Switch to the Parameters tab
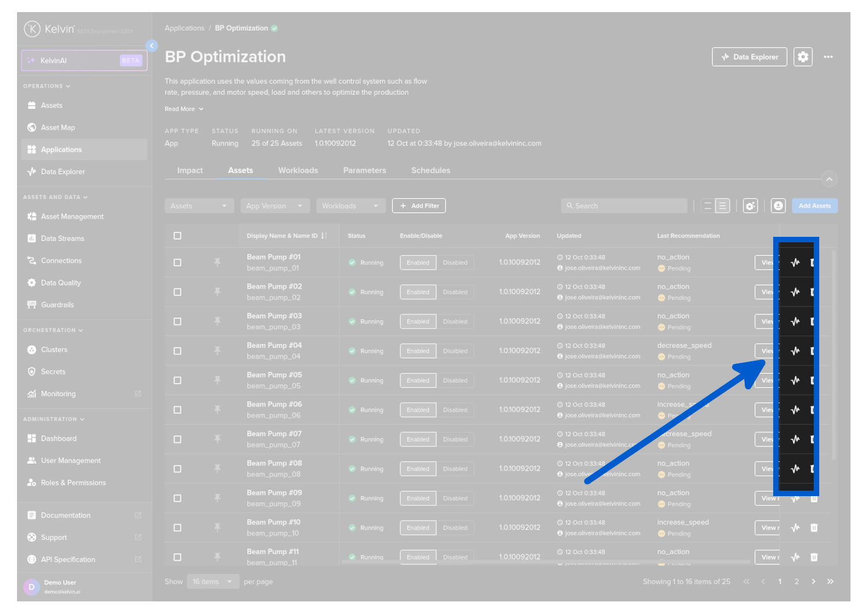The width and height of the screenshot is (868, 614). [x=364, y=170]
